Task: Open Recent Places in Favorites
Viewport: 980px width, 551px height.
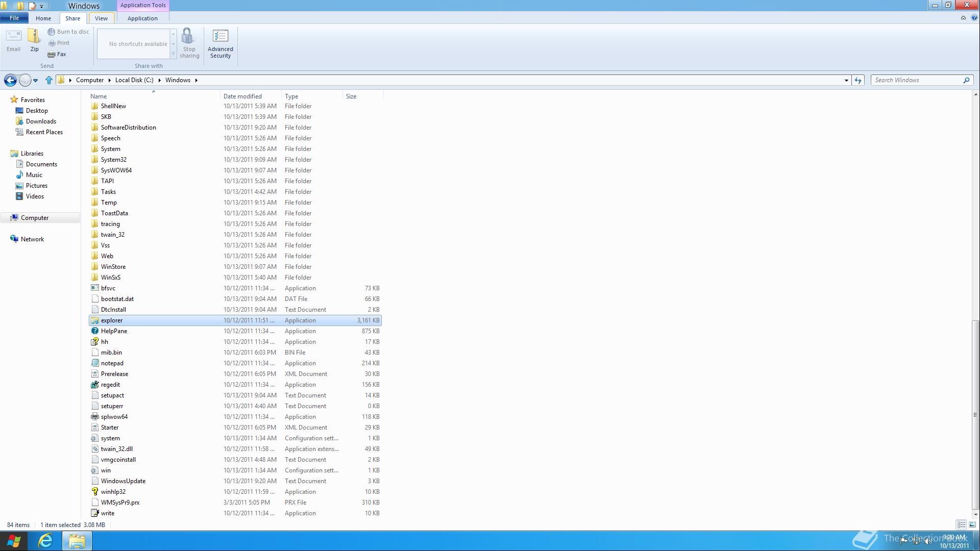Action: pyautogui.click(x=44, y=132)
